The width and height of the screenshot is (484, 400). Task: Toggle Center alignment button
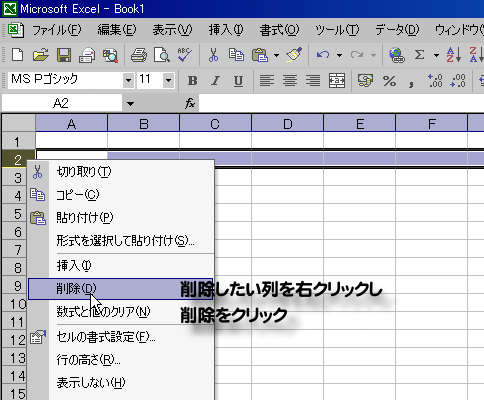tap(290, 81)
